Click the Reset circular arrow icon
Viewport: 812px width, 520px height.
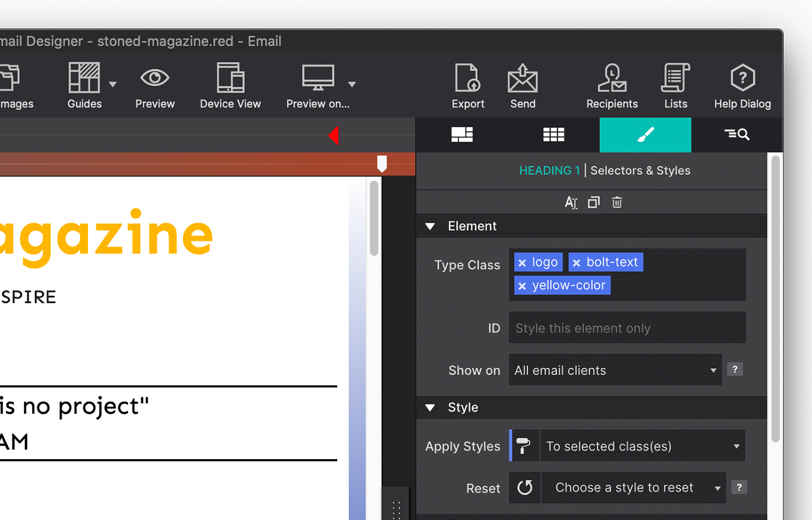(524, 487)
